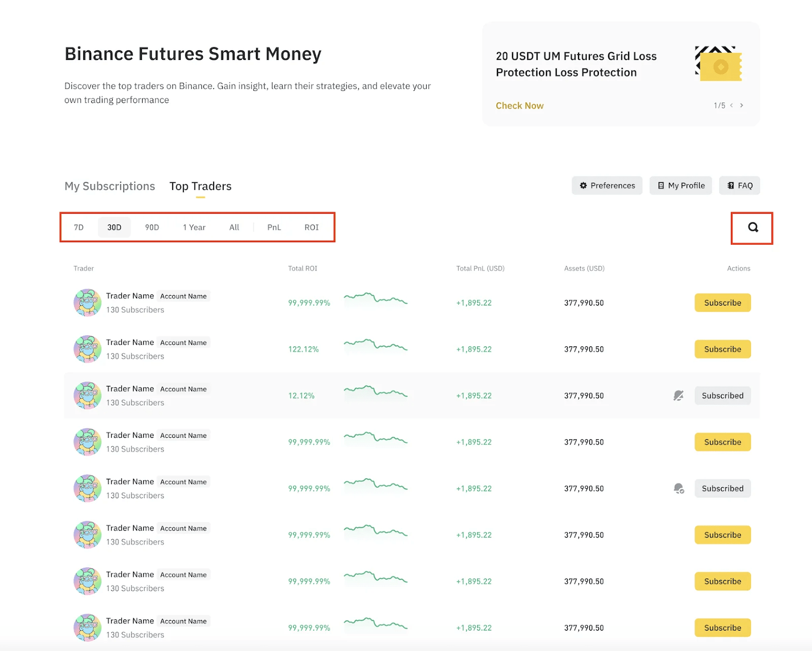This screenshot has height=651, width=812.
Task: Click 130 Subscribers text in 12.12% row
Action: 135,403
